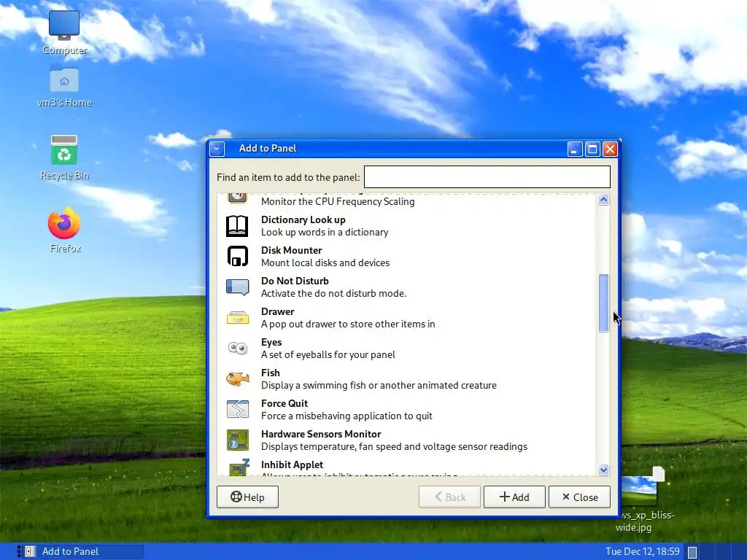Image resolution: width=747 pixels, height=560 pixels.
Task: Minimize the Add to Panel window
Action: tap(575, 149)
